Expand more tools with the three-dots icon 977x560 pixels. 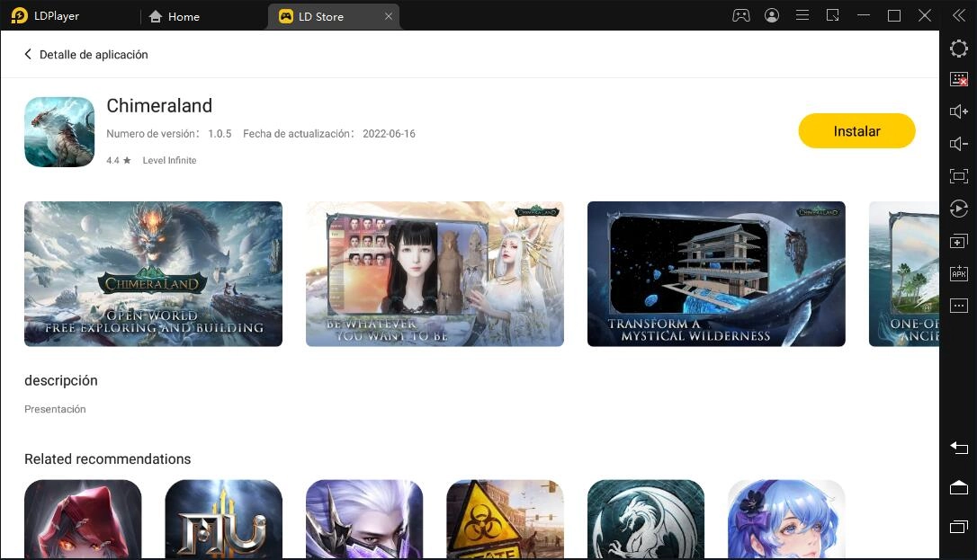(959, 306)
